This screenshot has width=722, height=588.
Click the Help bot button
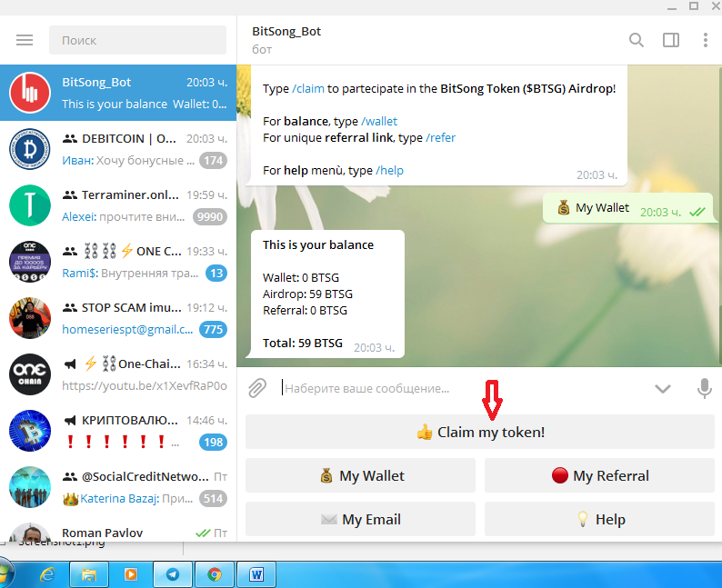pos(599,519)
